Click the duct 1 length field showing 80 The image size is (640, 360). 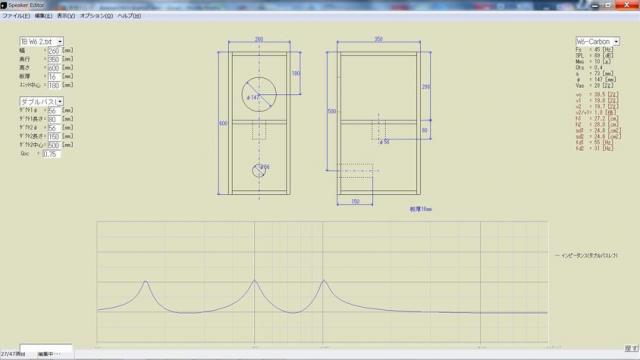tap(54, 119)
